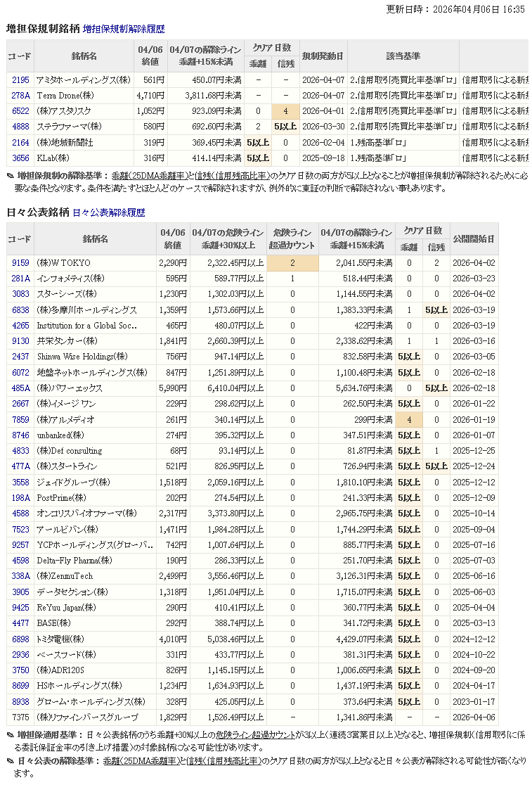The width and height of the screenshot is (532, 785).
Task: Click code 7859 アルメディオ link
Action: coord(20,419)
